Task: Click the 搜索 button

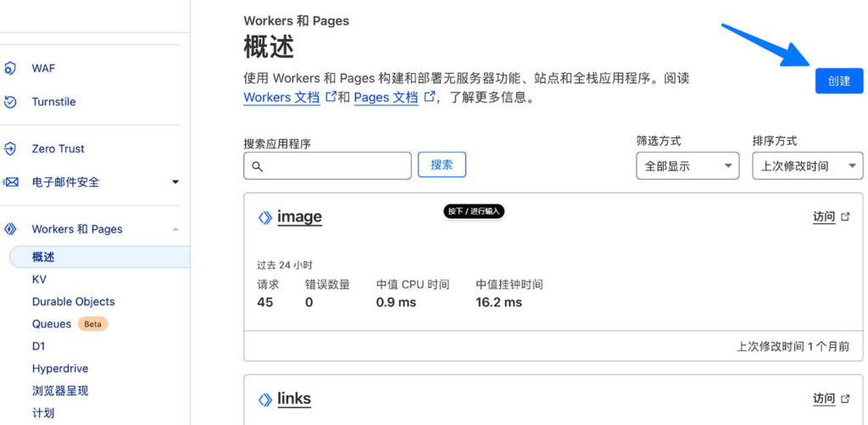Action: click(x=442, y=165)
